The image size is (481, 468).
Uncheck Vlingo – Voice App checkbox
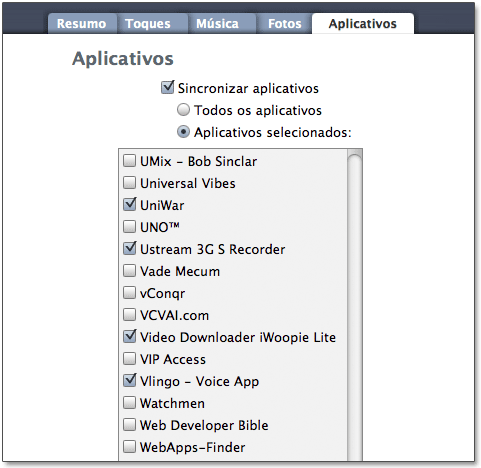[x=129, y=380]
